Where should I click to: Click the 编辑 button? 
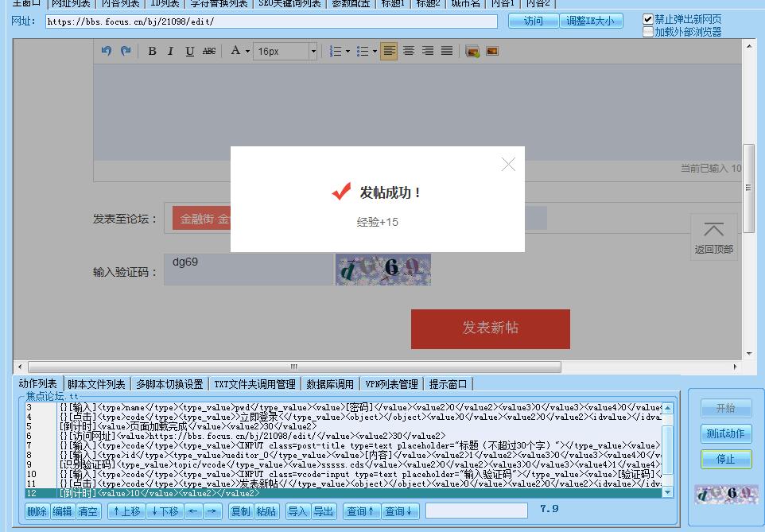click(x=63, y=511)
